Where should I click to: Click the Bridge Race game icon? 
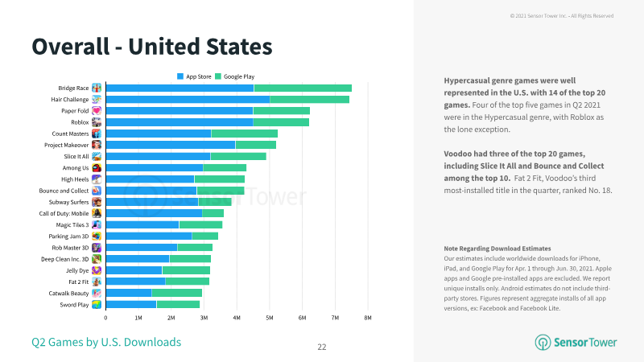point(97,88)
